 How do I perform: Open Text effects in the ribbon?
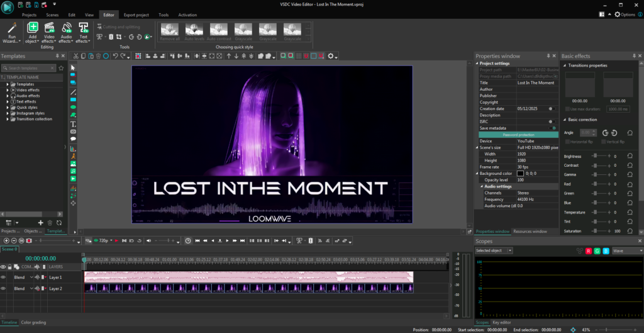(84, 33)
